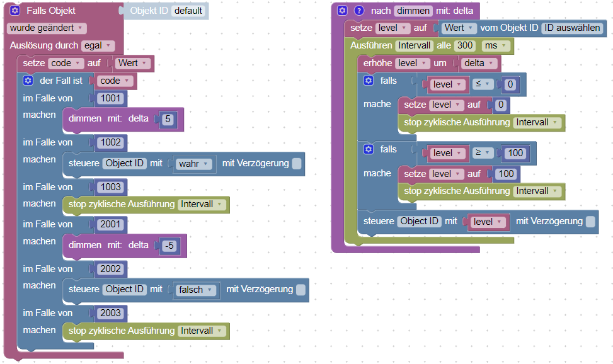Open 'Intervall' dropdown in first stop block of function

click(537, 122)
